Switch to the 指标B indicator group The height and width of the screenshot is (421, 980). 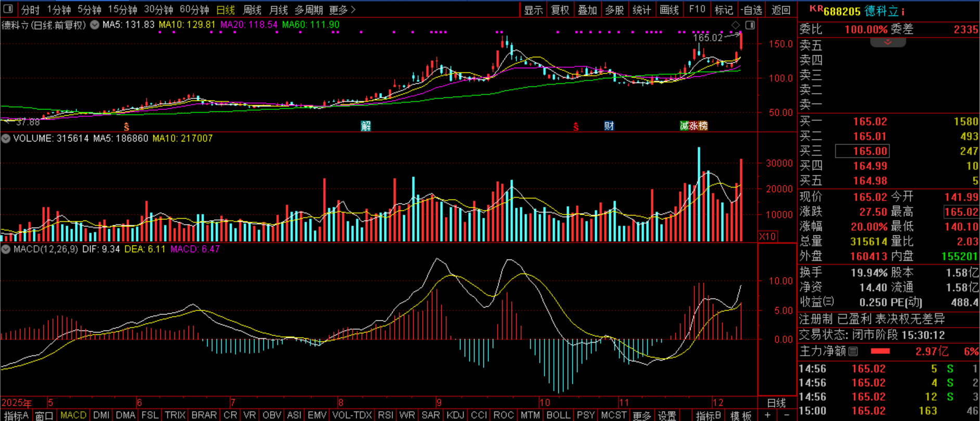[x=708, y=415]
